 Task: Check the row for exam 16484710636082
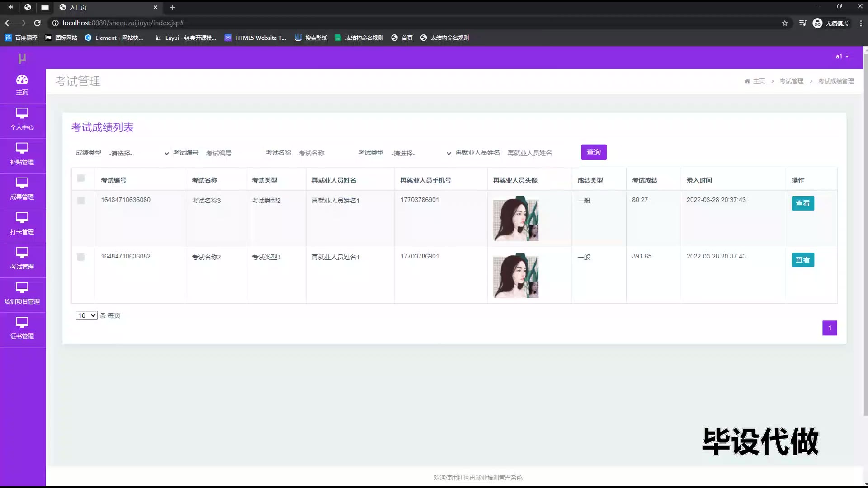click(81, 257)
